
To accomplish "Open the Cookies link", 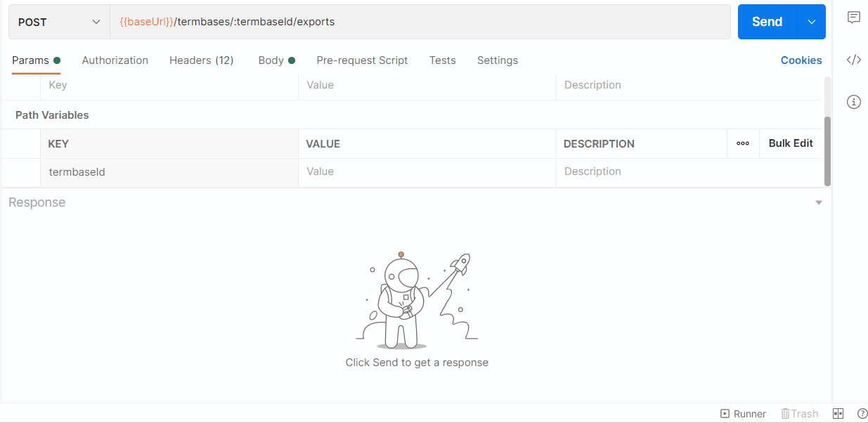I will coord(801,60).
